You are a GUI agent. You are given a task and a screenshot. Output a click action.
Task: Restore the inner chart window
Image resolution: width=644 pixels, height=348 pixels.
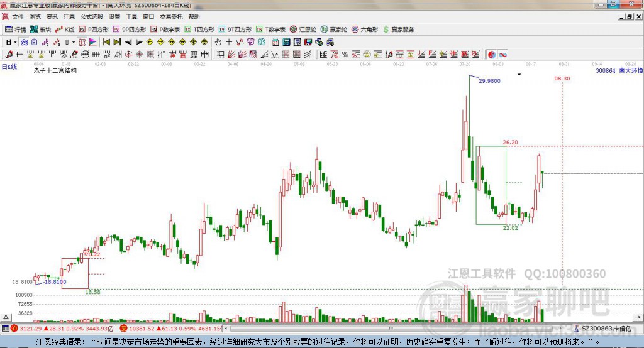tap(630, 17)
